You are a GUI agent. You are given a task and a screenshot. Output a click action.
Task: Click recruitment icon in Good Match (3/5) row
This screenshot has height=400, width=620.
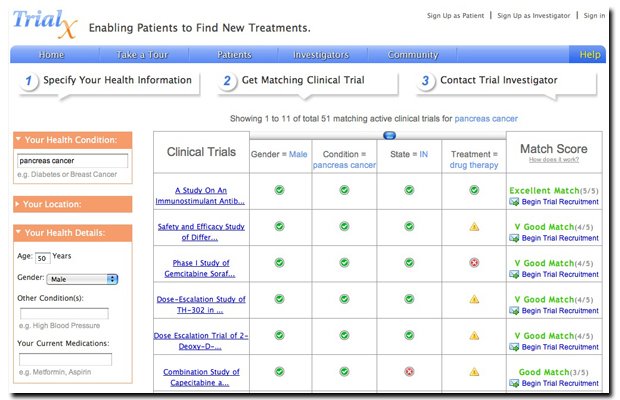point(514,383)
